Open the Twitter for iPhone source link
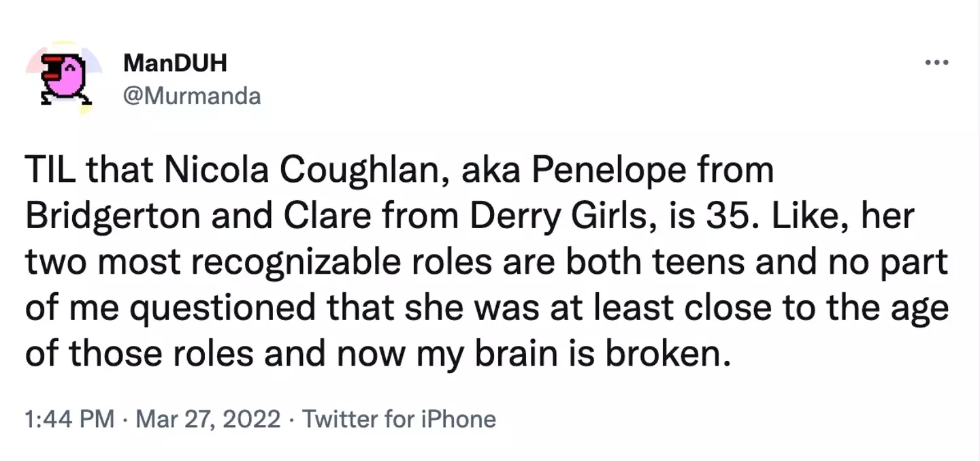 tap(398, 419)
